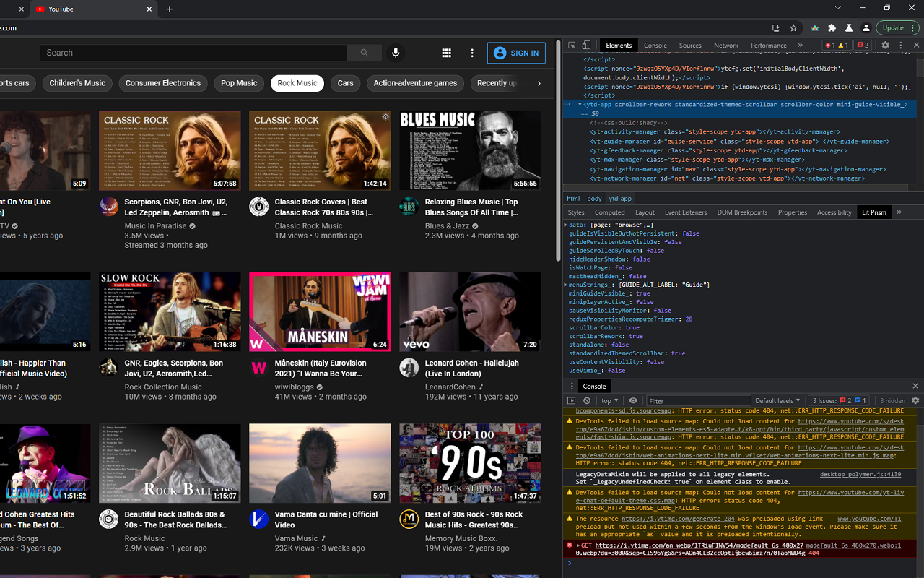Expand the menuStrings_ property

pos(567,285)
